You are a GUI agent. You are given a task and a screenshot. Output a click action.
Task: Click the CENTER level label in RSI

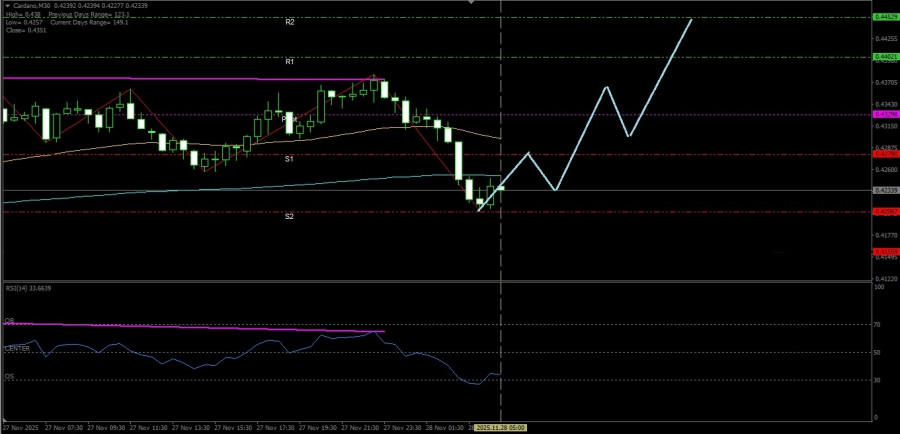click(17, 348)
